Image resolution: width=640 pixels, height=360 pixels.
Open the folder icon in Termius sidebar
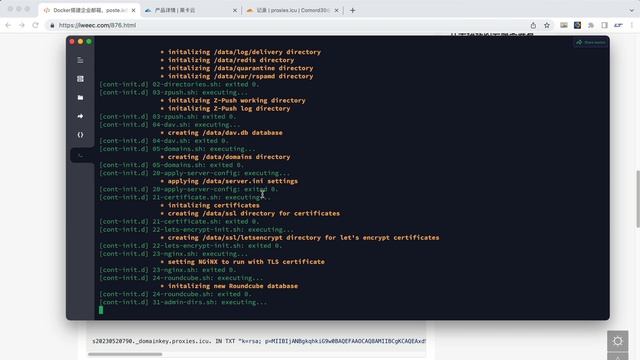(x=80, y=98)
